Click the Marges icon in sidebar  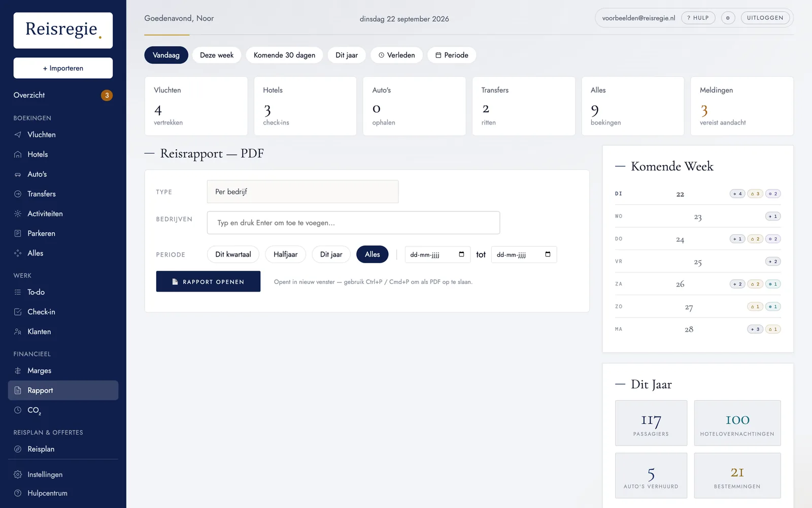pyautogui.click(x=18, y=371)
